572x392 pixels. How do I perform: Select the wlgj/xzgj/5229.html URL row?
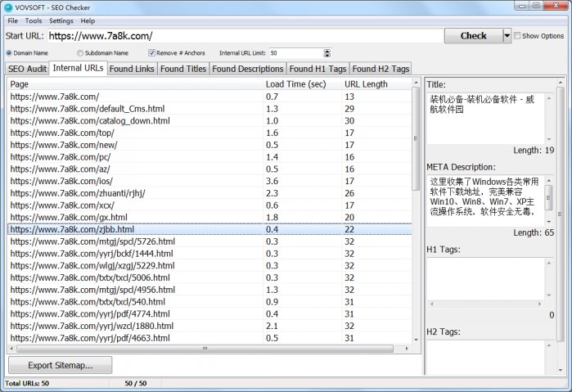209,265
